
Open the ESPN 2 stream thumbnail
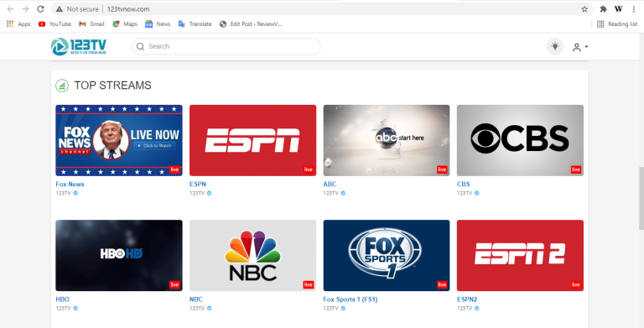pos(520,255)
